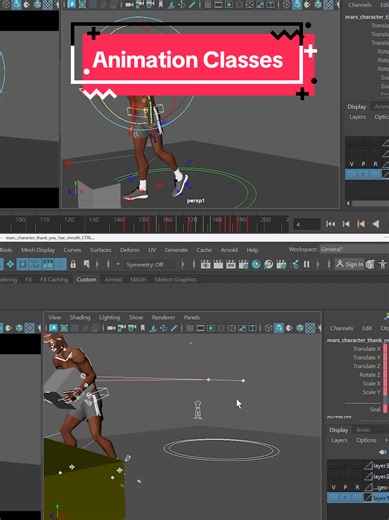389x520 pixels.
Task: Click the horizontal scrollbar under upper layer editor
Action: (x=370, y=203)
